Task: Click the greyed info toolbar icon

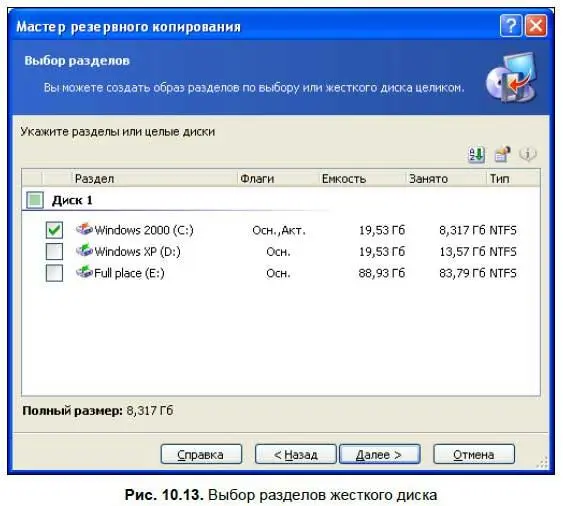Action: tap(528, 154)
